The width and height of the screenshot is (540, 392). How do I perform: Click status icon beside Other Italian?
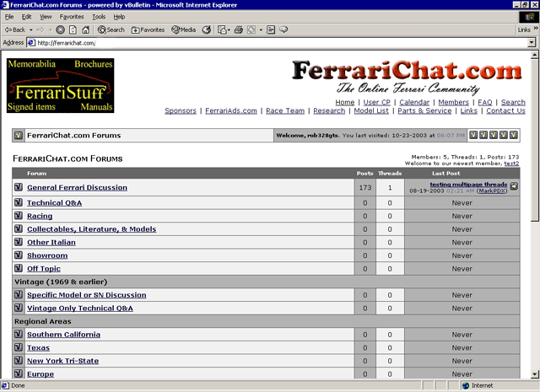point(19,242)
